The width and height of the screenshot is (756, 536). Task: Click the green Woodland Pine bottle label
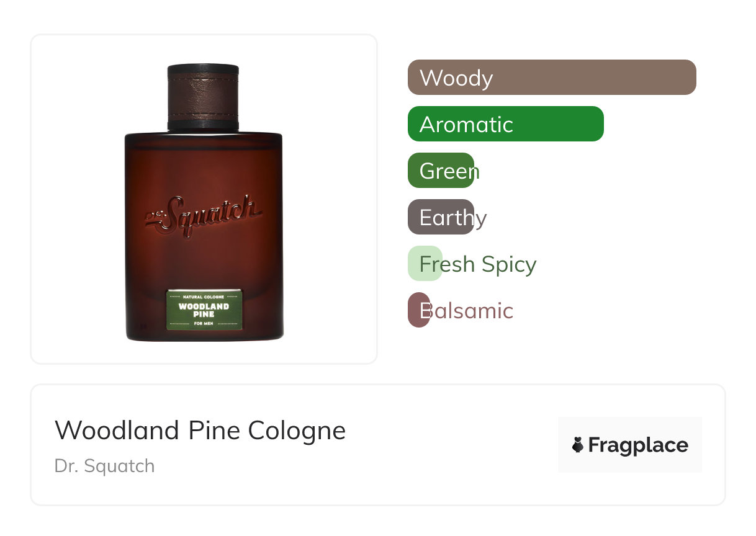(204, 310)
